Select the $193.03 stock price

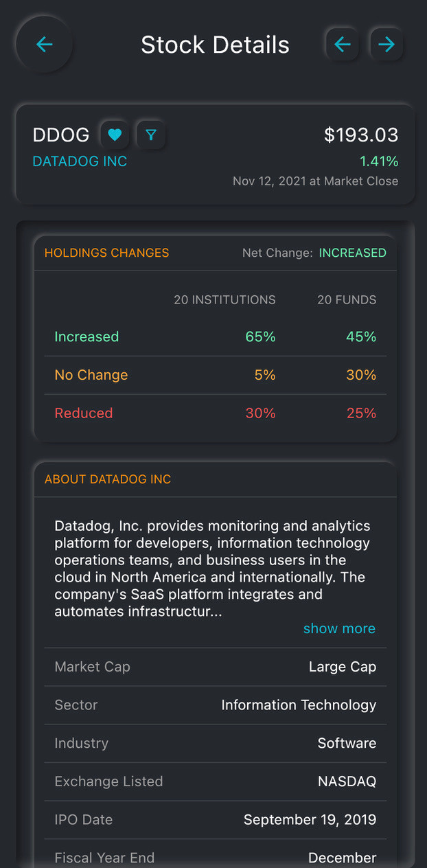pos(361,135)
